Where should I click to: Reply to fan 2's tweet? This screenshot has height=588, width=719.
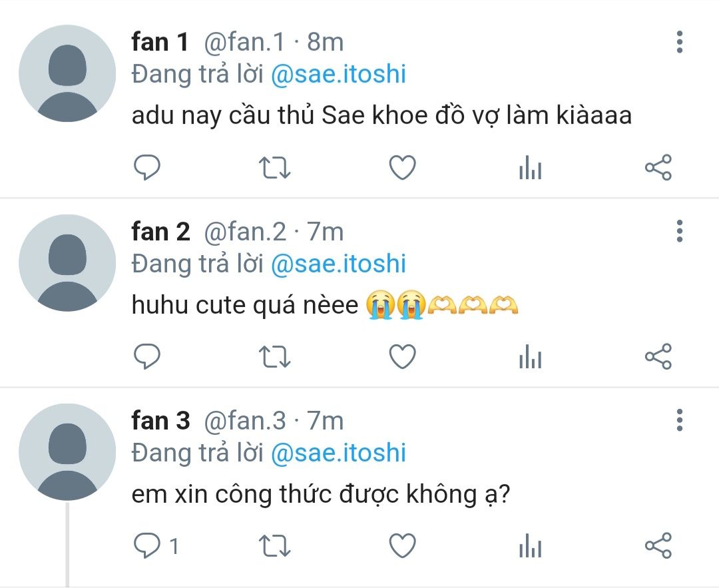[146, 356]
